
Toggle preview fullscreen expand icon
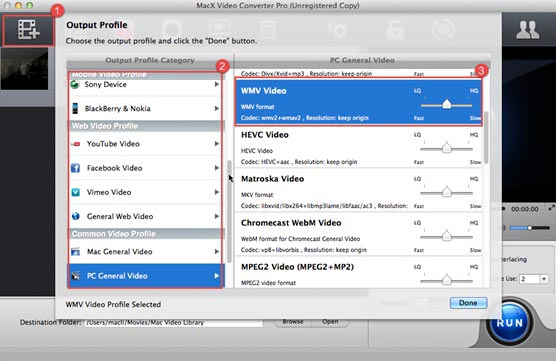point(552,208)
